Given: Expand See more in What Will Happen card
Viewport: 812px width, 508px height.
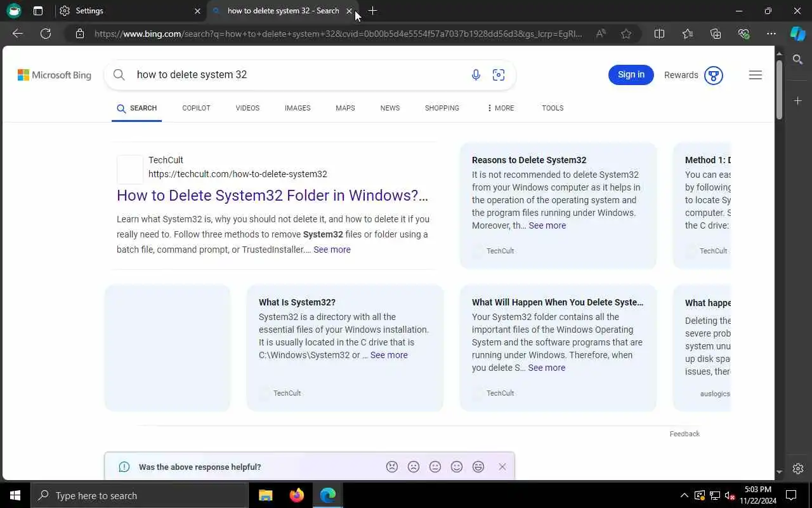Looking at the screenshot, I should click(x=546, y=368).
